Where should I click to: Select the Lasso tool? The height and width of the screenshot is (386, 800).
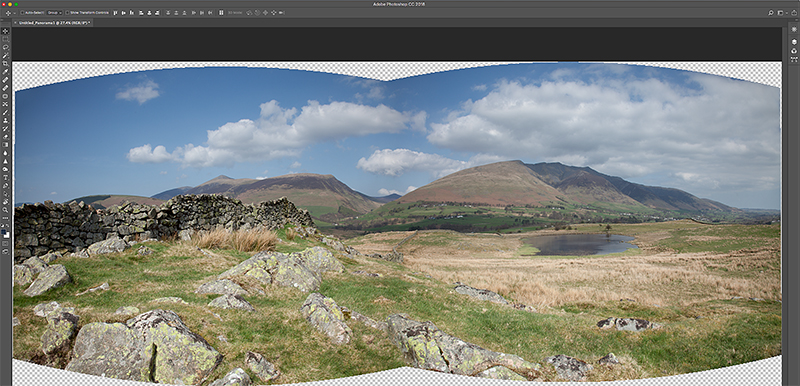[x=6, y=47]
